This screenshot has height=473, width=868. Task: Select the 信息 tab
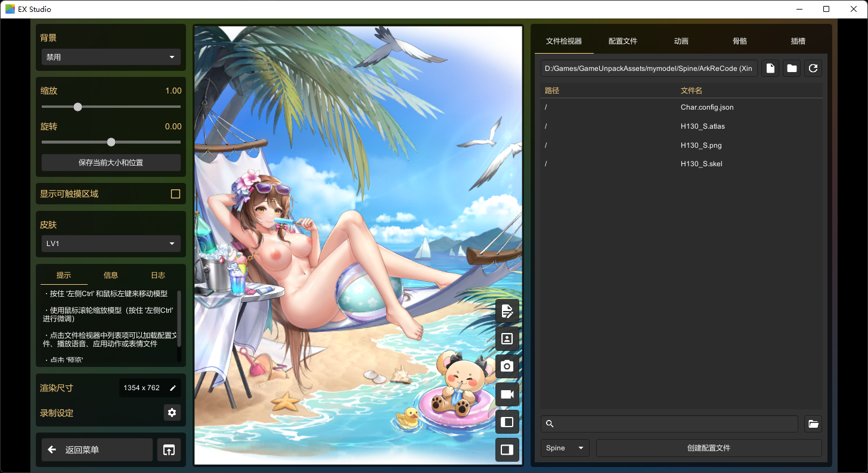111,275
